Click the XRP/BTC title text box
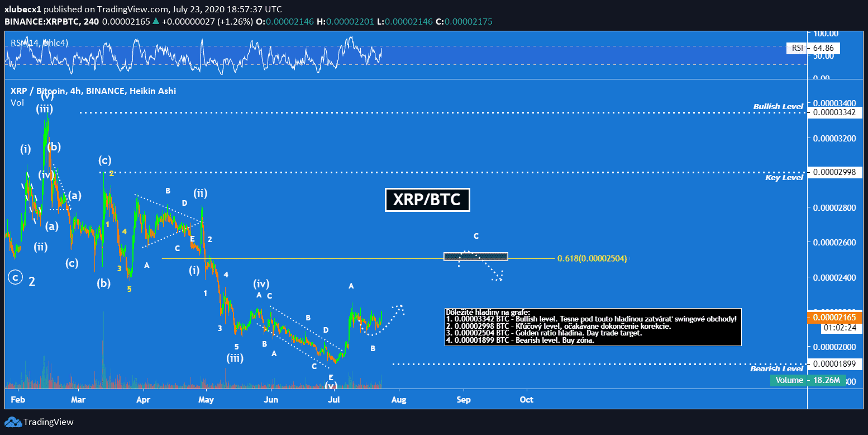This screenshot has width=868, height=435. tap(427, 200)
